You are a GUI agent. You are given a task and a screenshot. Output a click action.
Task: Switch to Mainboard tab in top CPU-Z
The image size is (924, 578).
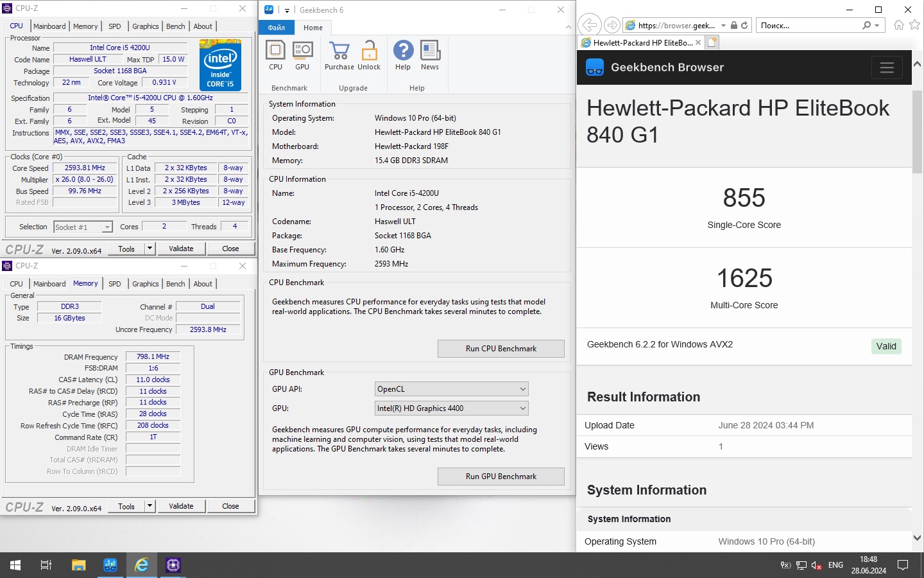tap(49, 26)
